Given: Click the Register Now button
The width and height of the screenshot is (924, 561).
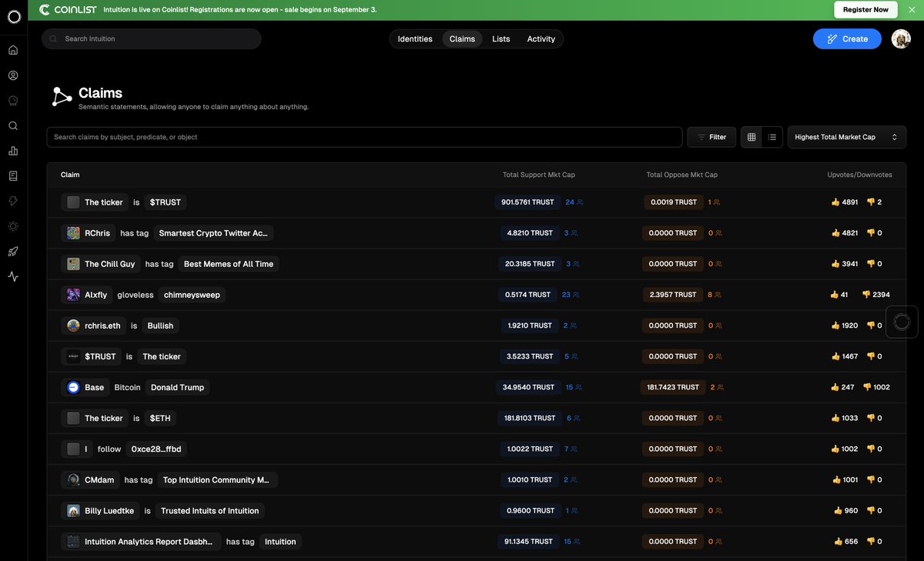Looking at the screenshot, I should coord(865,10).
